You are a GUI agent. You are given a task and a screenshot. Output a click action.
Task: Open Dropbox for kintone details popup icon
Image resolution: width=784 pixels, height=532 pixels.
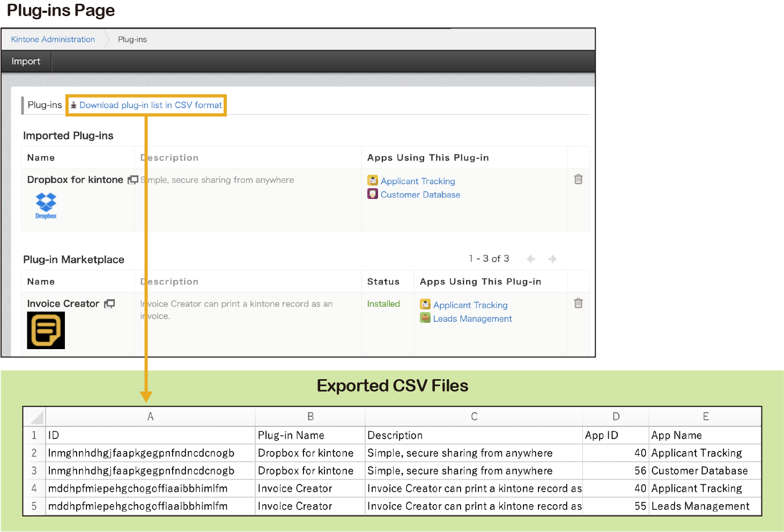[x=133, y=180]
